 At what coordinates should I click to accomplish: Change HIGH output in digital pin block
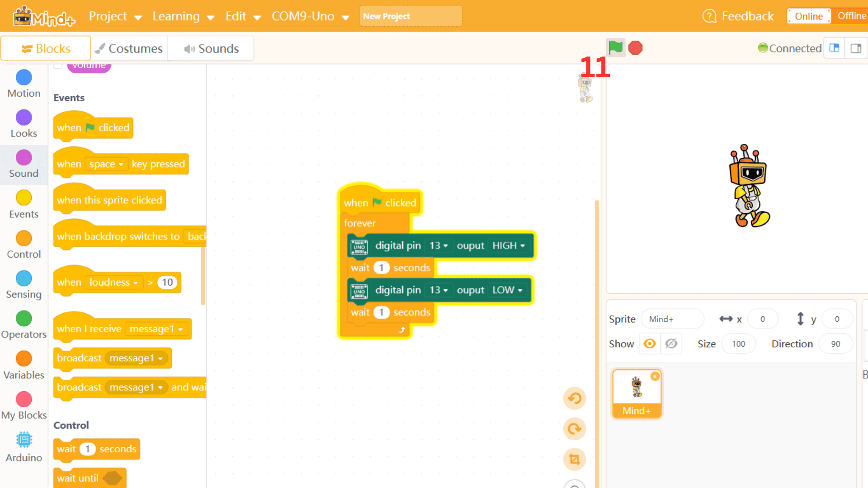pos(509,245)
